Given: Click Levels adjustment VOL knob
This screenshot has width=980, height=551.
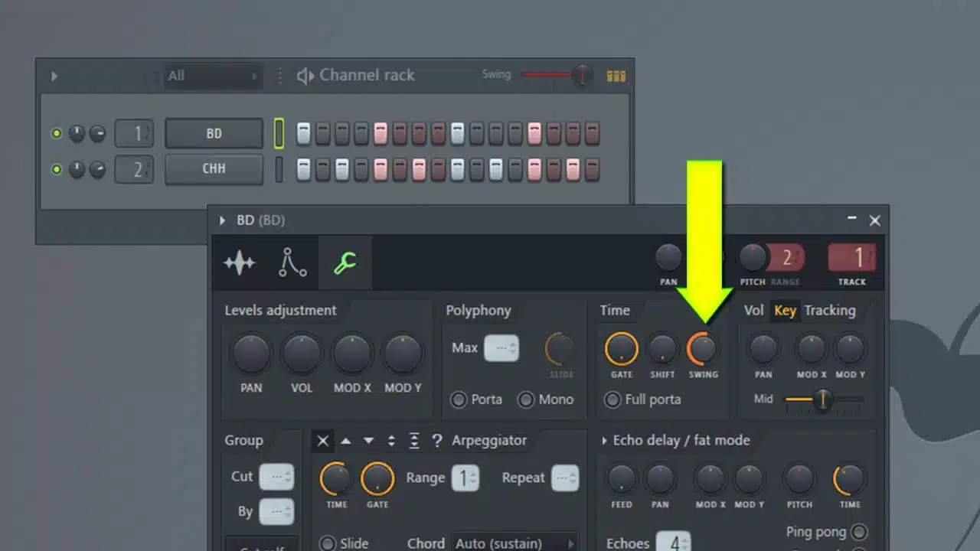Looking at the screenshot, I should click(x=302, y=353).
